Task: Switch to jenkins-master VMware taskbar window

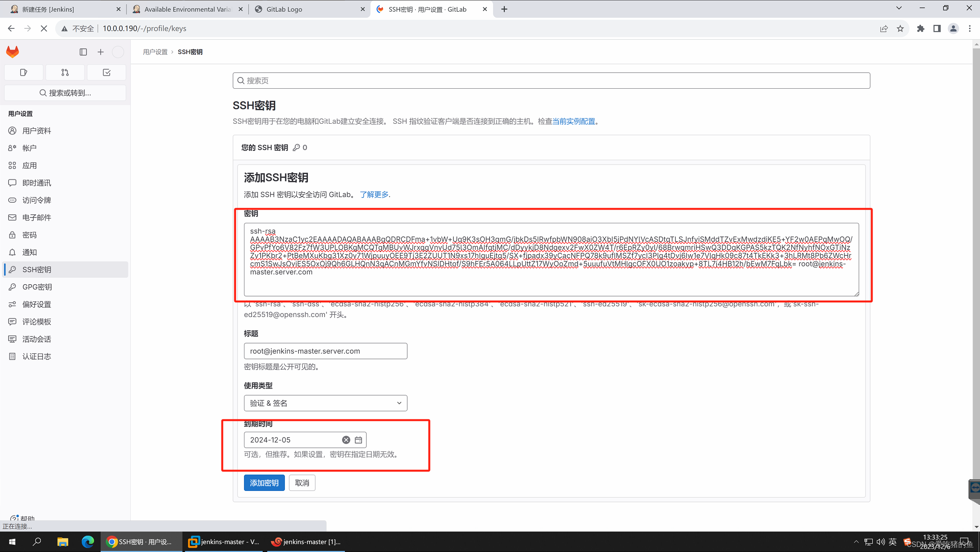Action: (224, 541)
